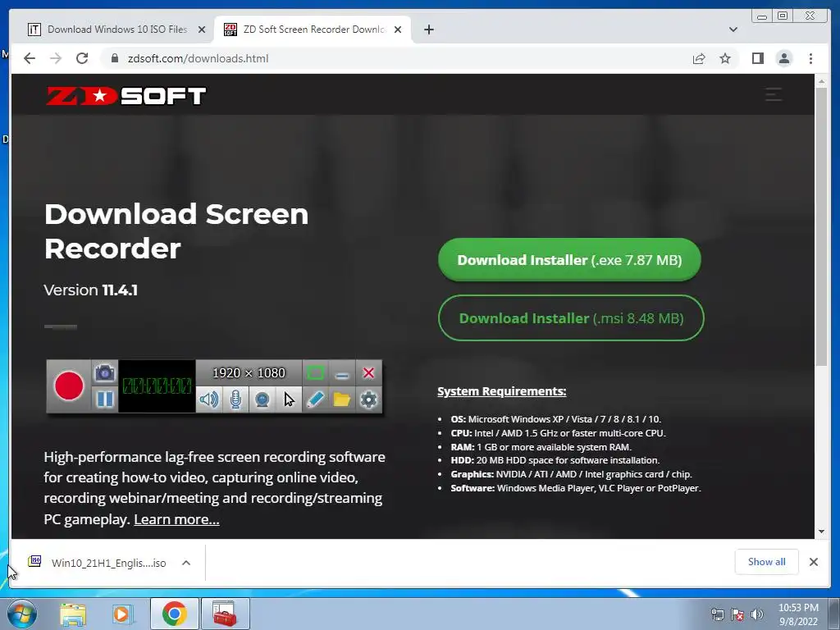Click the green capture region icon on recorder

[315, 373]
